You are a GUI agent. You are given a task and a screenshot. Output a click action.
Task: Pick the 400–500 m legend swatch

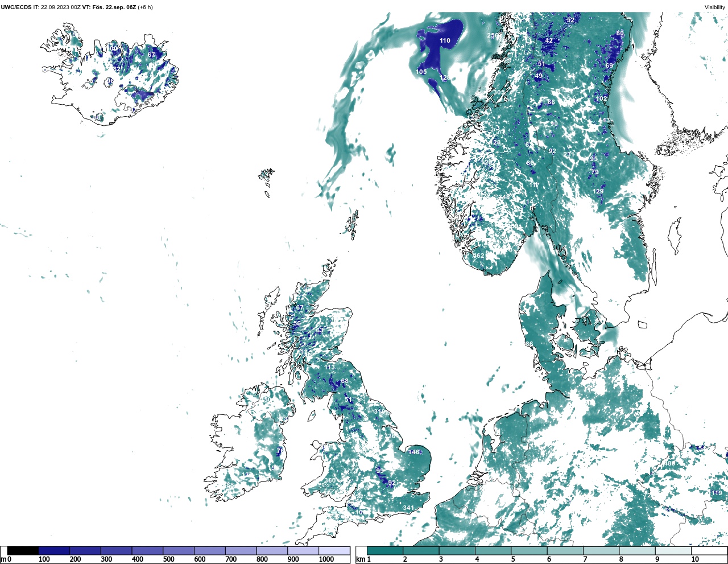[x=147, y=551]
